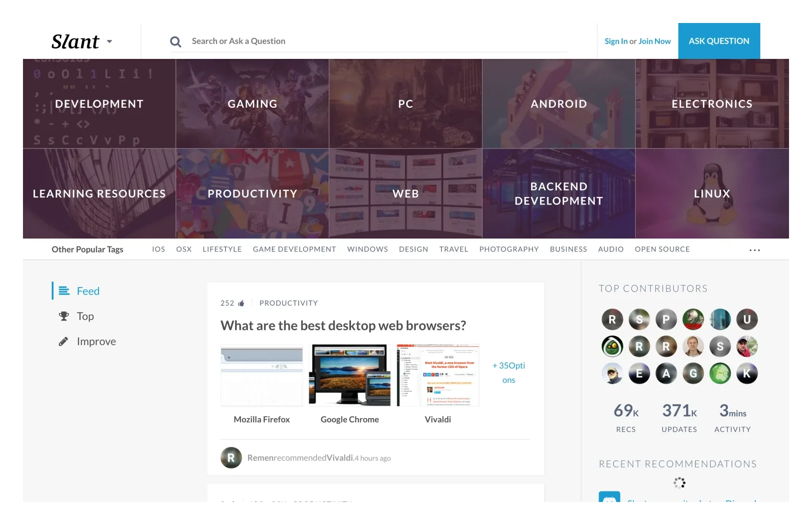Click the Improve pencil icon in sidebar
The image size is (812, 525).
pyautogui.click(x=63, y=342)
